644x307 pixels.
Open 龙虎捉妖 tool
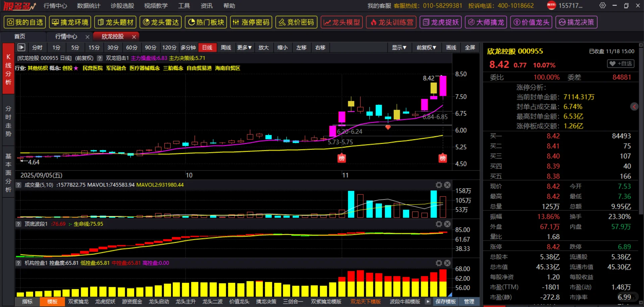(x=441, y=22)
